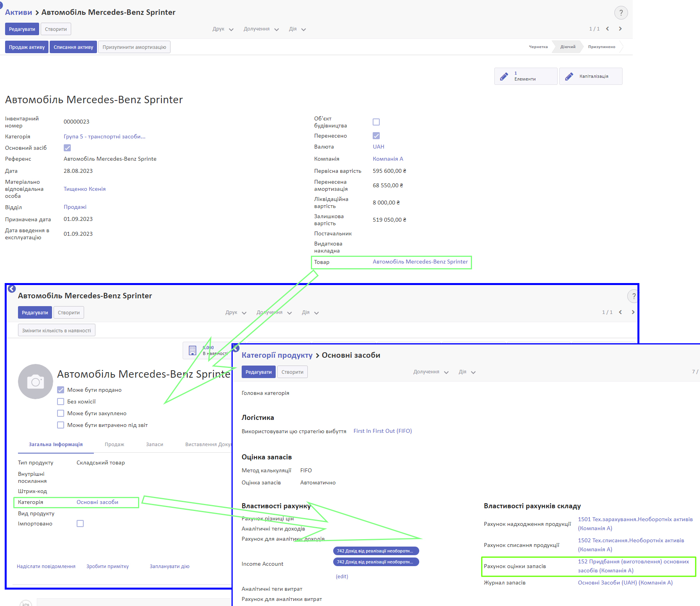Viewport: 700px width, 606px height.
Task: Click previous record arrow in product window
Action: point(620,312)
